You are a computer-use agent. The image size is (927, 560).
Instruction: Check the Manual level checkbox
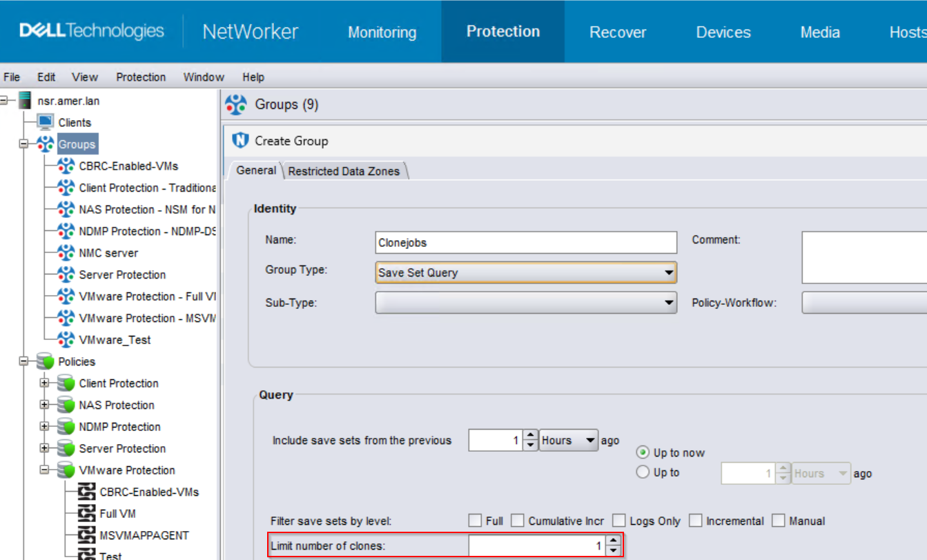pos(779,521)
